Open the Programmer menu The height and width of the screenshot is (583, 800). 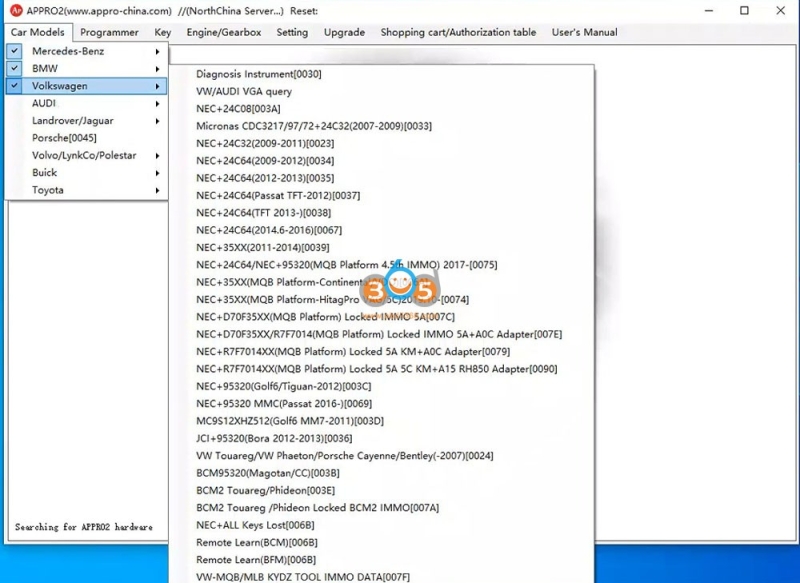109,32
